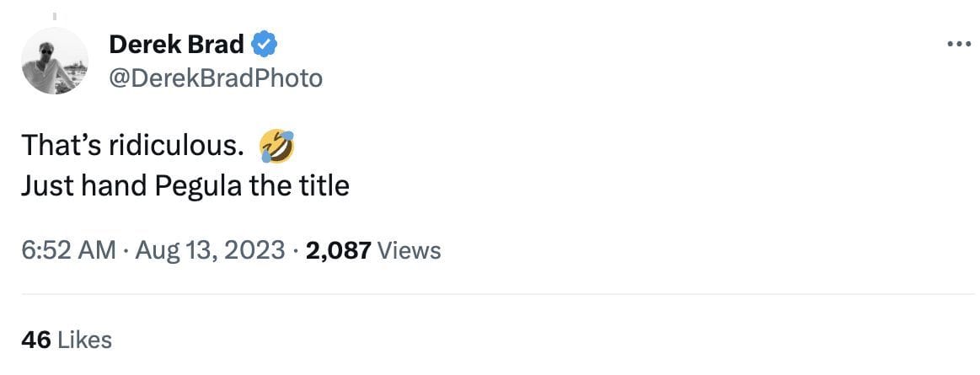Click the rolling-on-floor laughing emoji
This screenshot has height=375, width=980.
point(277,146)
